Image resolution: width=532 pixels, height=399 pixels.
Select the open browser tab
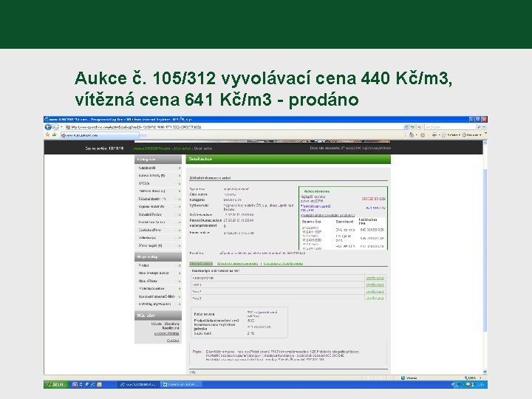pyautogui.click(x=100, y=135)
